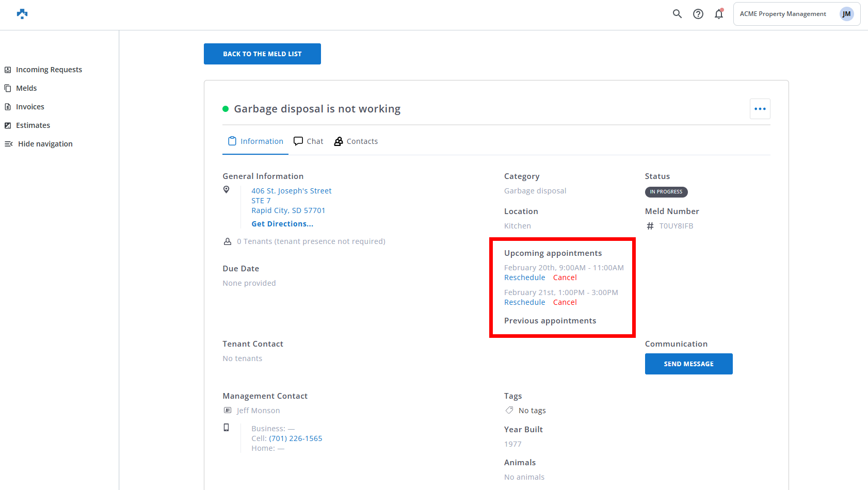Open Invoices in the sidebar
Image resolution: width=868 pixels, height=490 pixels.
click(30, 107)
